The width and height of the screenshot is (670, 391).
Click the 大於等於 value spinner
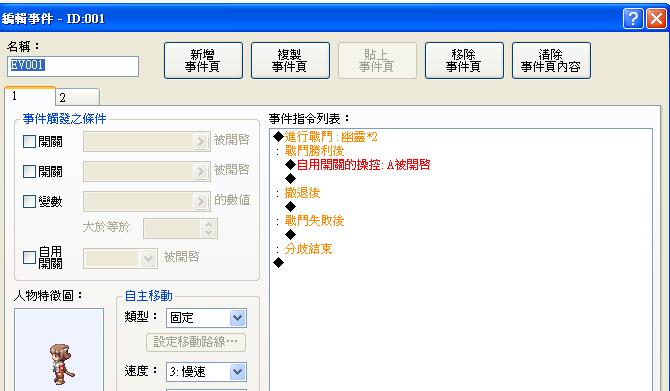click(x=209, y=229)
